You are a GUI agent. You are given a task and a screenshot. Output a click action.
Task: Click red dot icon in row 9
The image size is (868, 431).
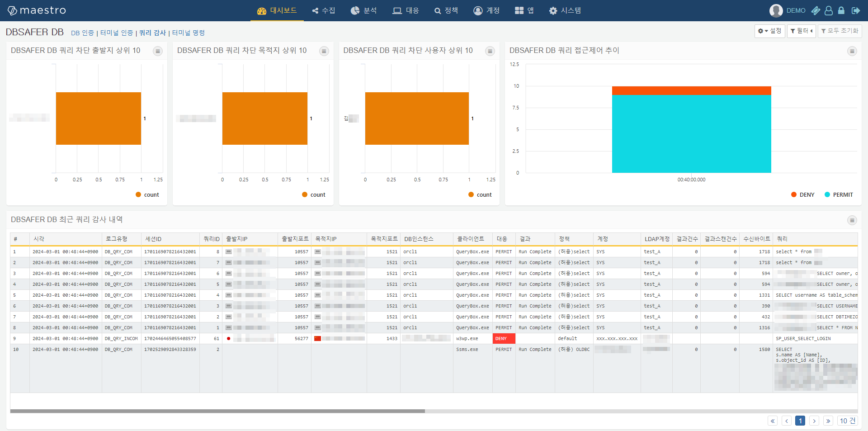click(x=229, y=338)
